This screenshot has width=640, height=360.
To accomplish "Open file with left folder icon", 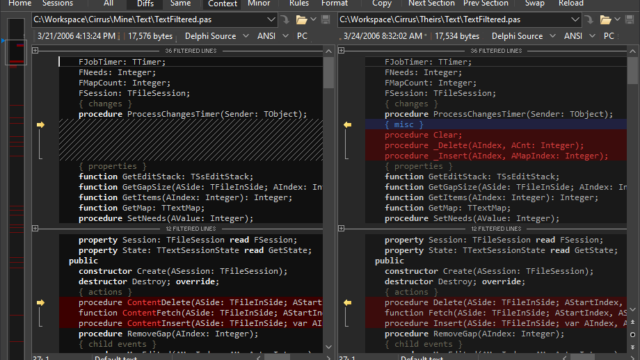I will coord(301,20).
